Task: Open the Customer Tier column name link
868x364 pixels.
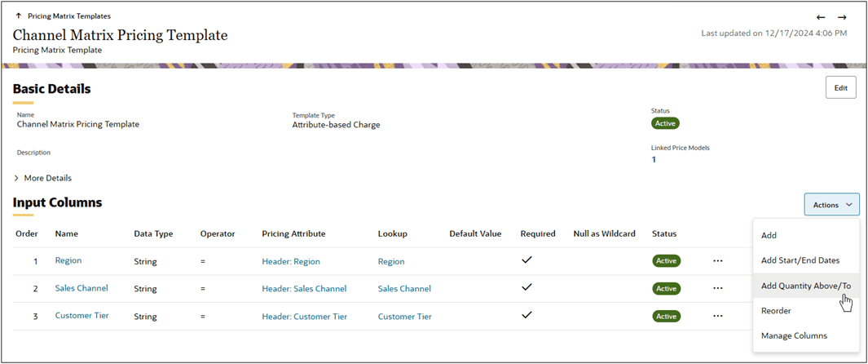Action: 82,316
